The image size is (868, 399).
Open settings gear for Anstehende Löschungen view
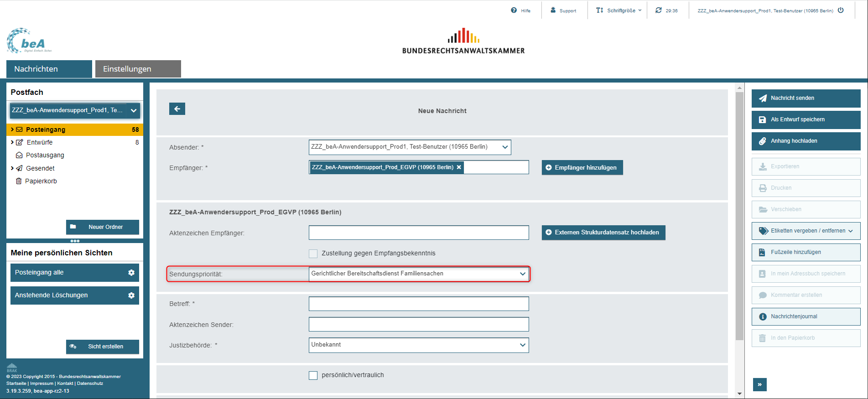click(131, 295)
